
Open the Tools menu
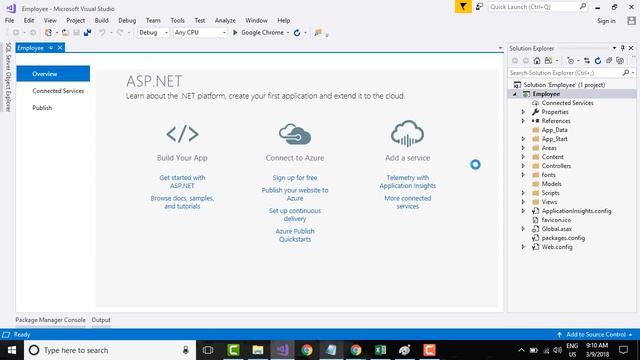tap(177, 20)
